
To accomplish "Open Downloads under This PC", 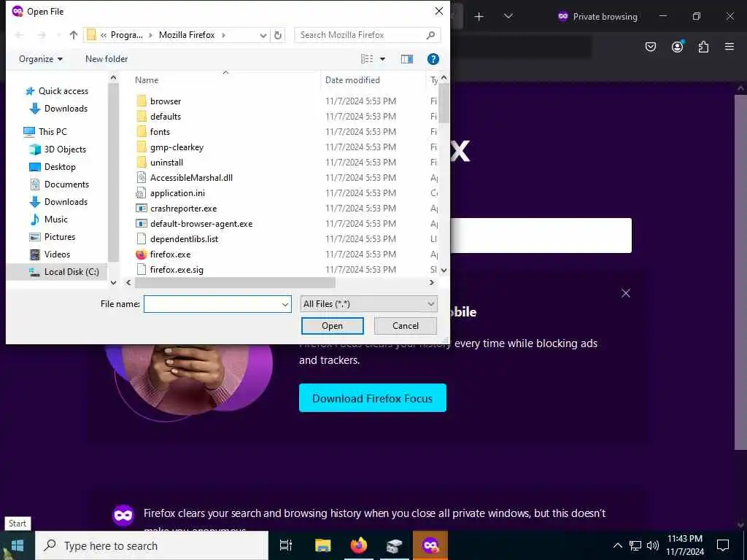I will (66, 202).
